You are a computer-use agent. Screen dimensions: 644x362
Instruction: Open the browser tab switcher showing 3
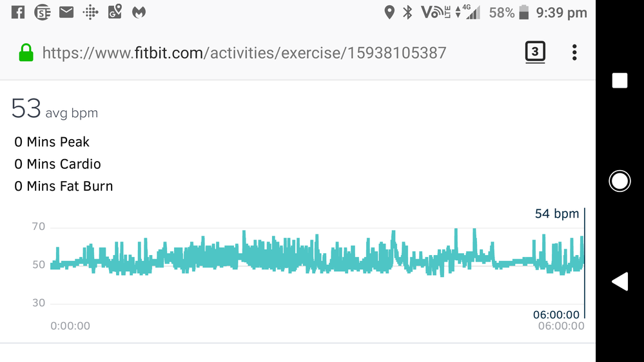tap(535, 52)
